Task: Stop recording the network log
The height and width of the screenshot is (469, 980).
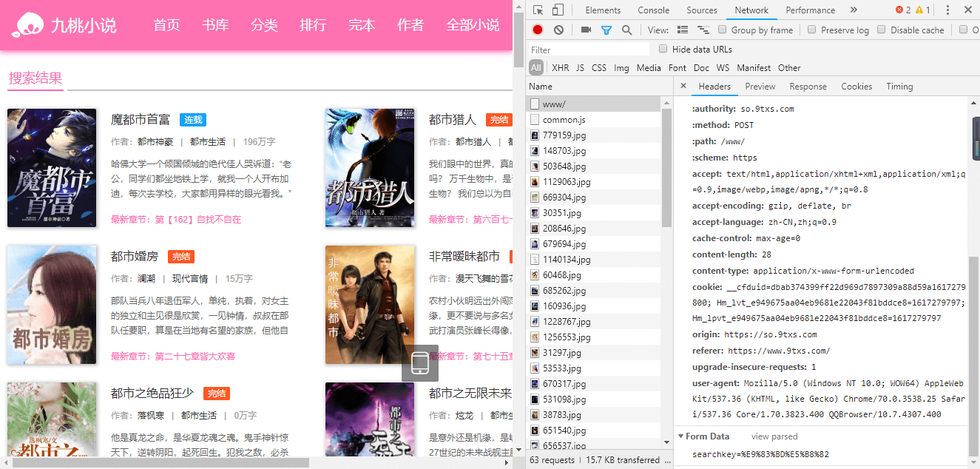Action: (x=538, y=30)
